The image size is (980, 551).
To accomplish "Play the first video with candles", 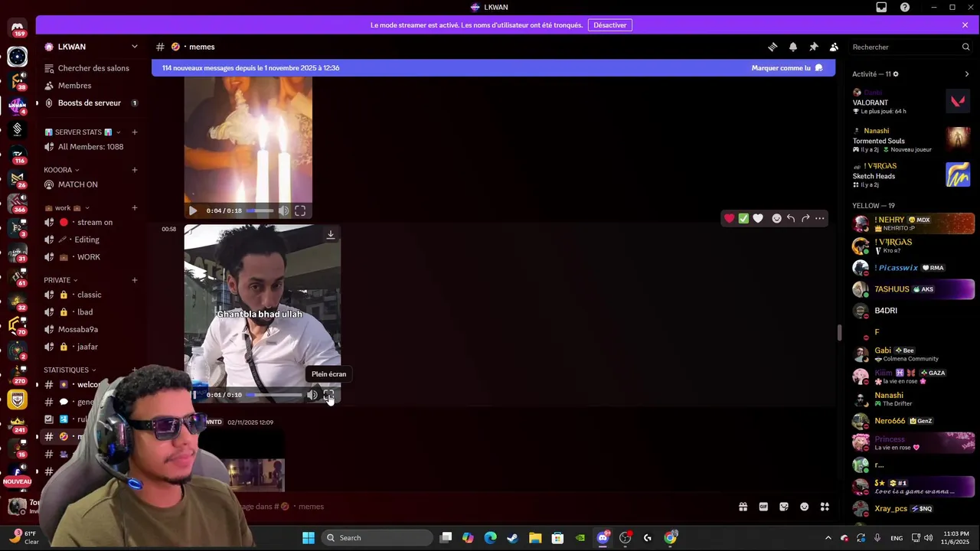I will coord(193,210).
